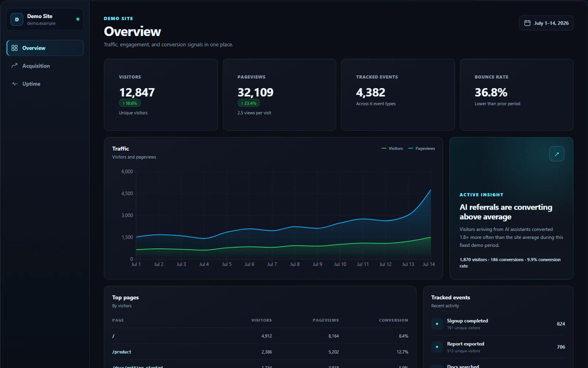This screenshot has width=588, height=368.
Task: Open the Signup completed event
Action: pyautogui.click(x=498, y=324)
